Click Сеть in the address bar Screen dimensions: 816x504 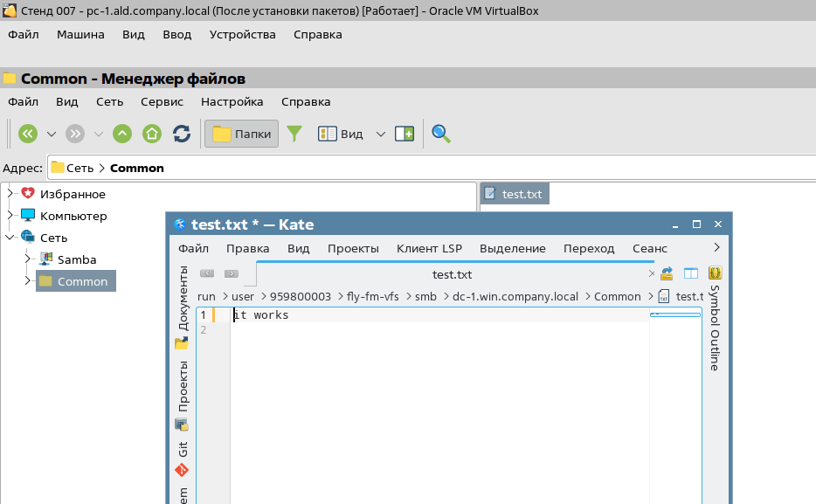click(x=80, y=168)
